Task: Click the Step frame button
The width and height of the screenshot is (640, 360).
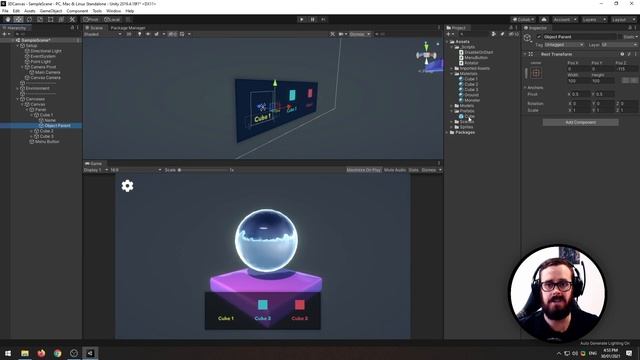Action: [x=323, y=19]
